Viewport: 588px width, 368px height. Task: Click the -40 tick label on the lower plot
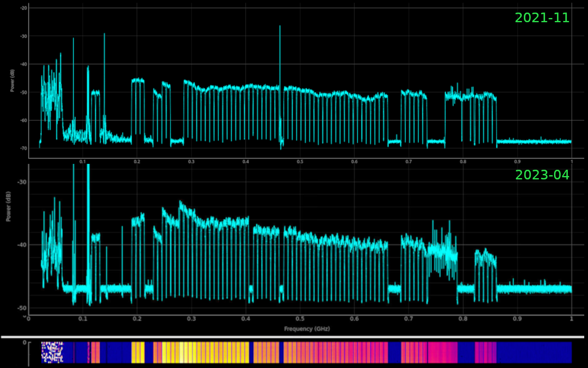[22, 245]
